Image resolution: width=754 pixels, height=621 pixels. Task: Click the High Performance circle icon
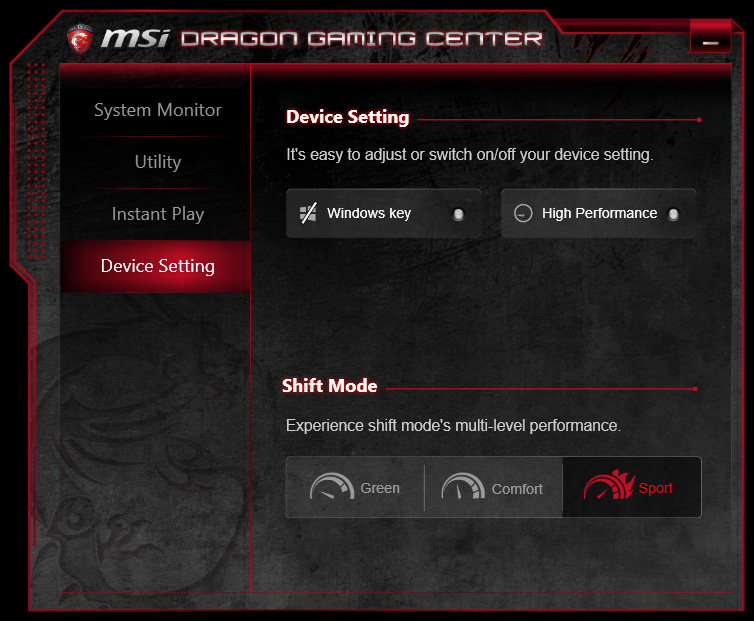click(523, 213)
